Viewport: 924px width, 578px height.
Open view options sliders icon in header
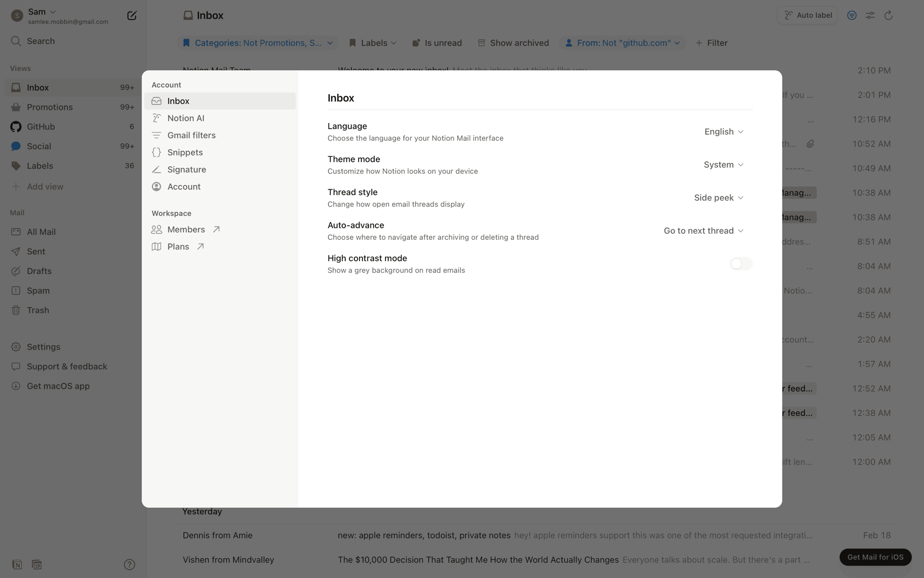pos(870,15)
